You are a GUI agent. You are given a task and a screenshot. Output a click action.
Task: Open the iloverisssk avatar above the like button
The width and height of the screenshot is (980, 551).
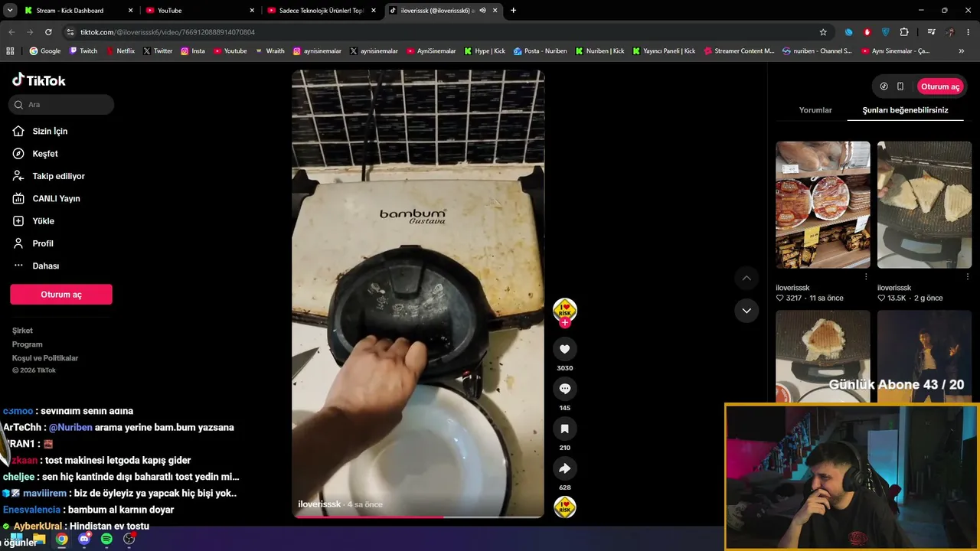(565, 309)
